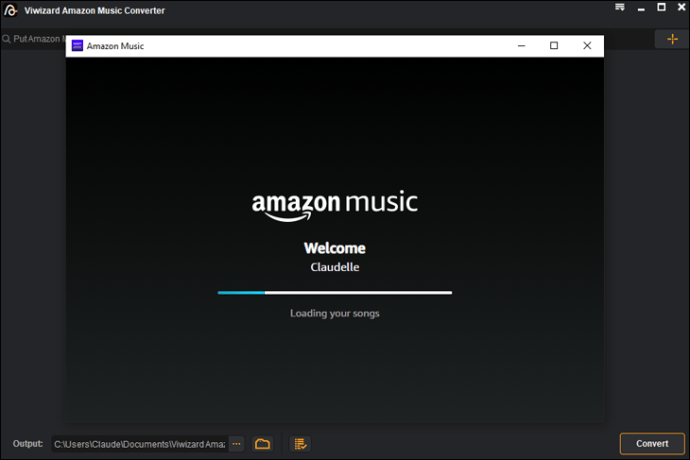Screen dimensions: 690x460
Task: Minimize the Amazon Music window
Action: click(x=521, y=46)
